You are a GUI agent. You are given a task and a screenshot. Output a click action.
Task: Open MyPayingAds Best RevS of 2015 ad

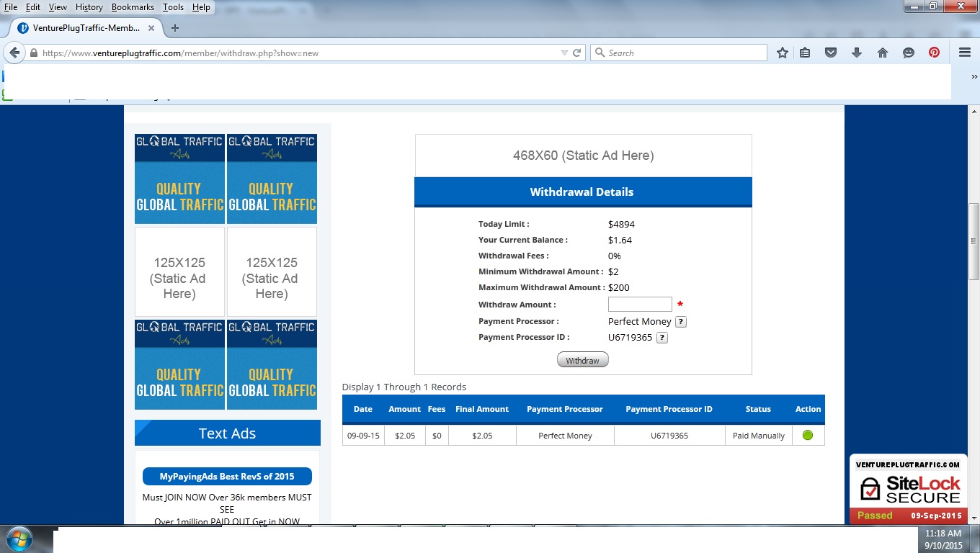(227, 477)
